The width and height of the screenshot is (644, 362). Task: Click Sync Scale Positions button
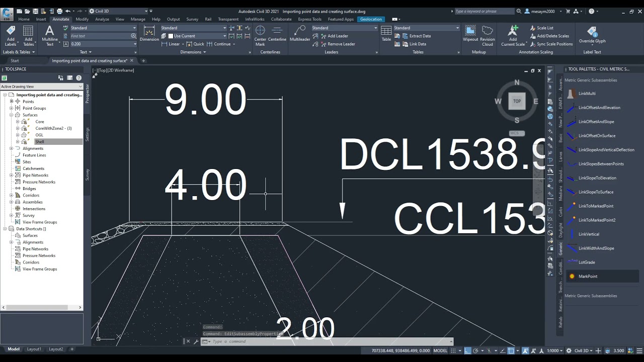point(551,44)
